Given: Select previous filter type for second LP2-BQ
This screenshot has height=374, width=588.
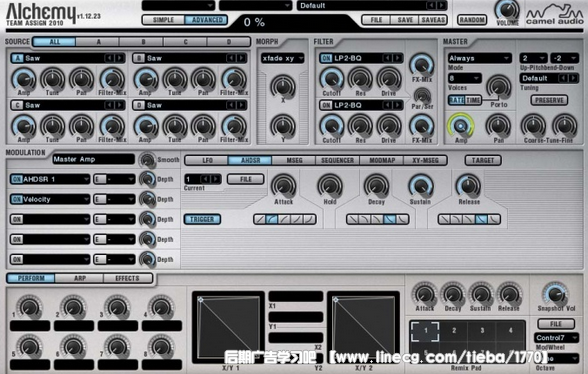Looking at the screenshot, I should [x=387, y=105].
